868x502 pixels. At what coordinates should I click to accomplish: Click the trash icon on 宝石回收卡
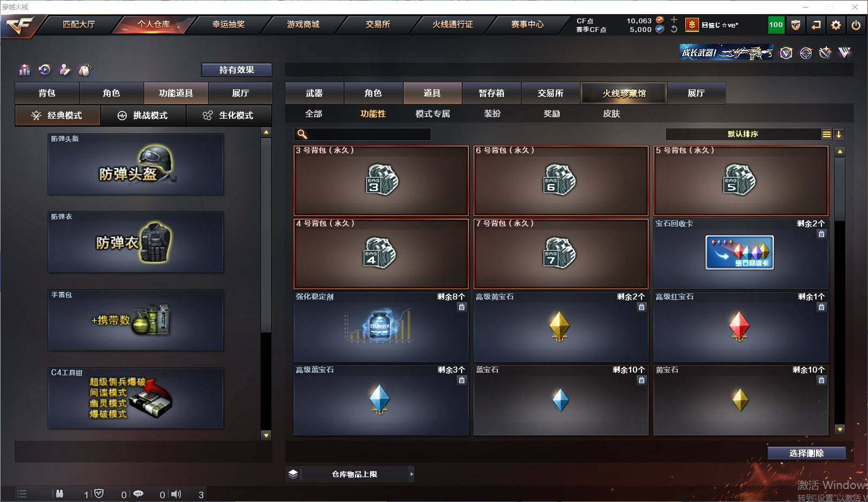pos(821,234)
